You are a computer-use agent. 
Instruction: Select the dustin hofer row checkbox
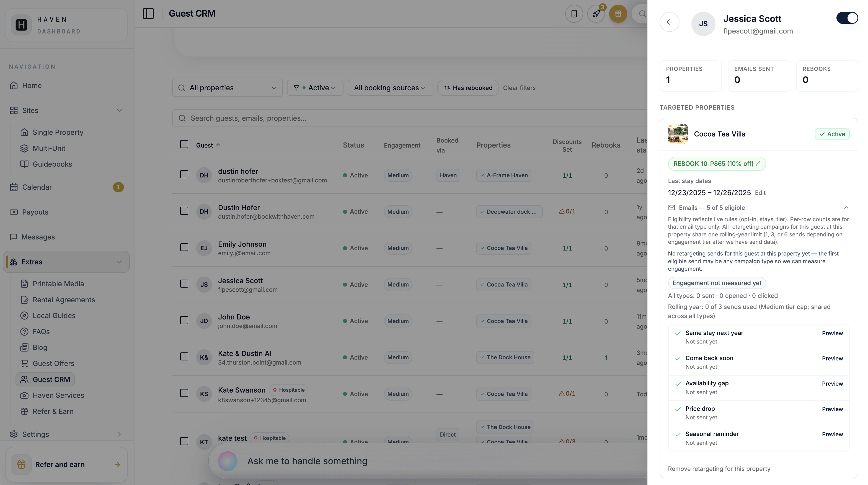pos(184,175)
